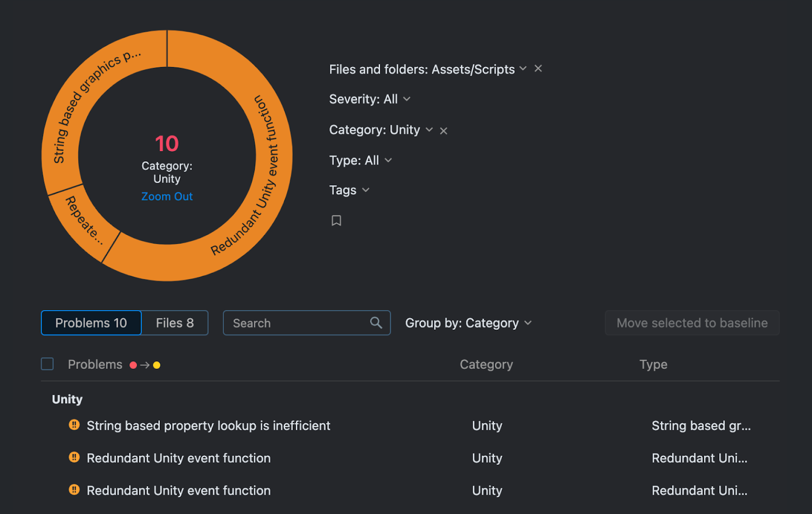Image resolution: width=812 pixels, height=514 pixels.
Task: Click warning icon of last Redundant Unity event
Action: coord(74,490)
